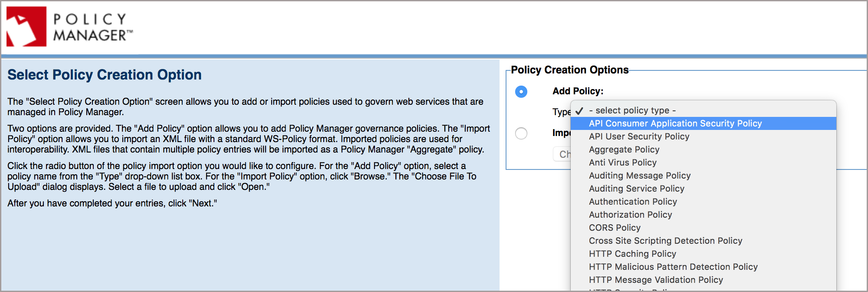Select CORS Policy option
Screen dimensions: 868x292
click(x=615, y=228)
